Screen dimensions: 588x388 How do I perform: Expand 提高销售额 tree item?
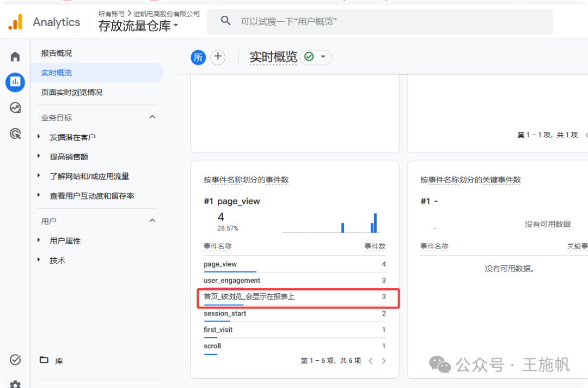coord(39,156)
